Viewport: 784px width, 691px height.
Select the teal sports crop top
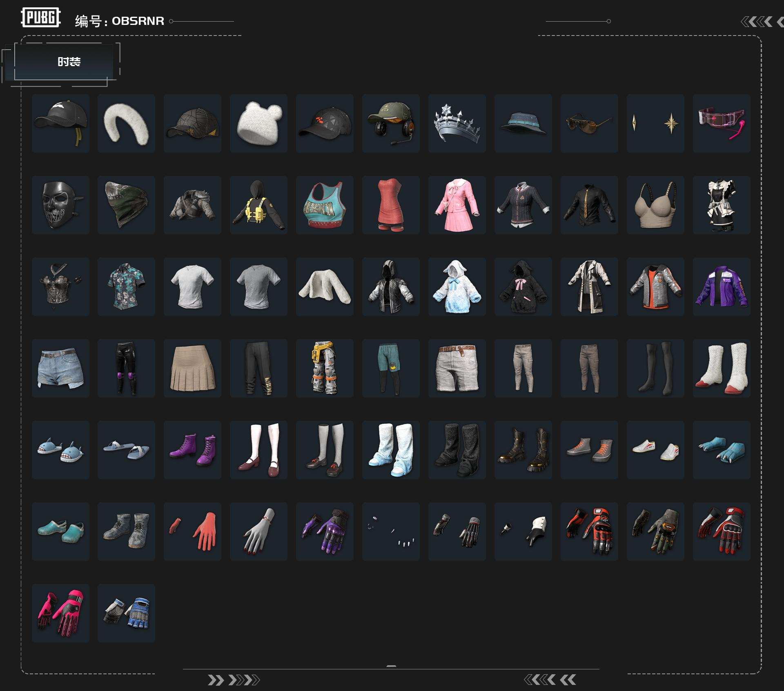click(x=325, y=205)
